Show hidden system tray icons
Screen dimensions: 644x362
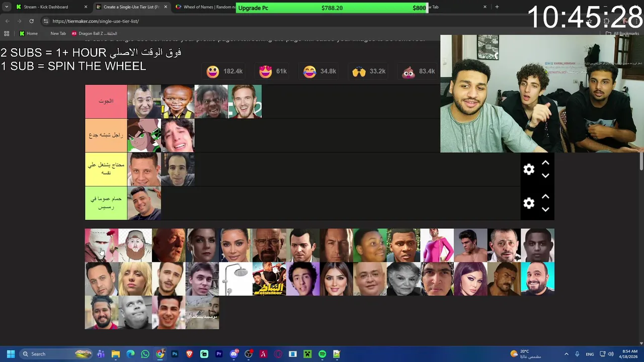(x=566, y=354)
